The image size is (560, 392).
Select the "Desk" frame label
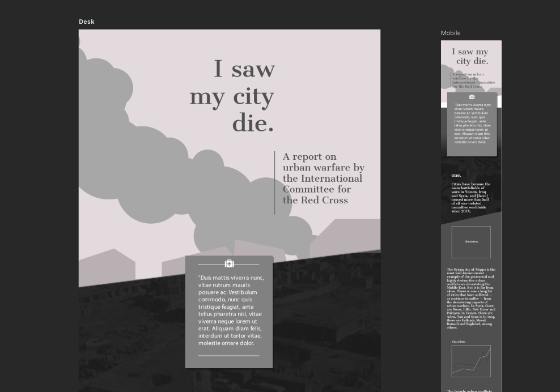tap(86, 22)
